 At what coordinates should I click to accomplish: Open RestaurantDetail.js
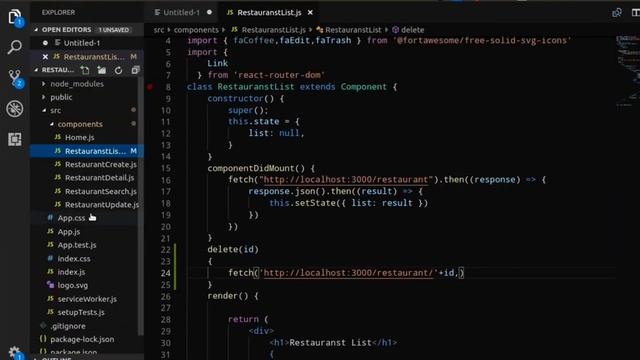pos(100,178)
